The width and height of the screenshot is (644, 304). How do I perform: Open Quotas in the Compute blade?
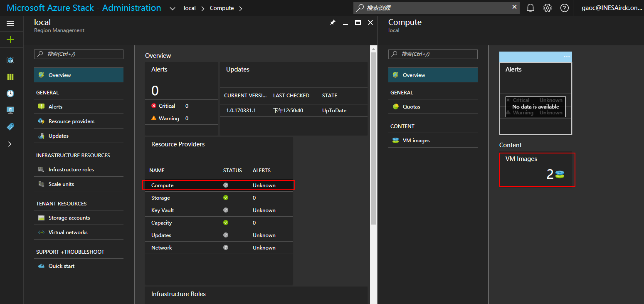[433, 106]
